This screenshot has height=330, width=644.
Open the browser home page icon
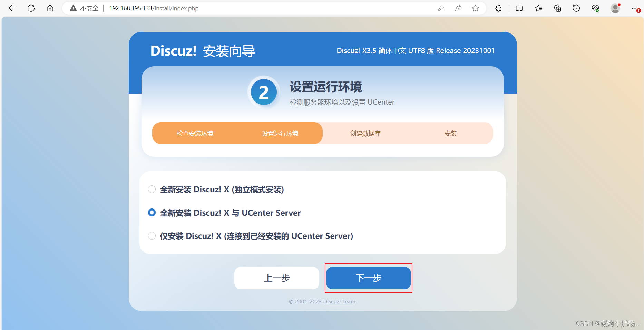(50, 8)
